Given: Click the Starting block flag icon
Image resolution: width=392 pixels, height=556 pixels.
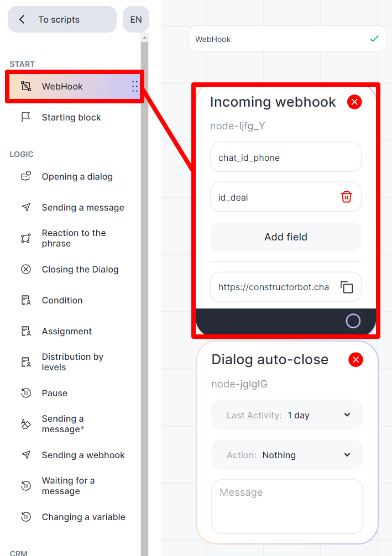Looking at the screenshot, I should (26, 117).
